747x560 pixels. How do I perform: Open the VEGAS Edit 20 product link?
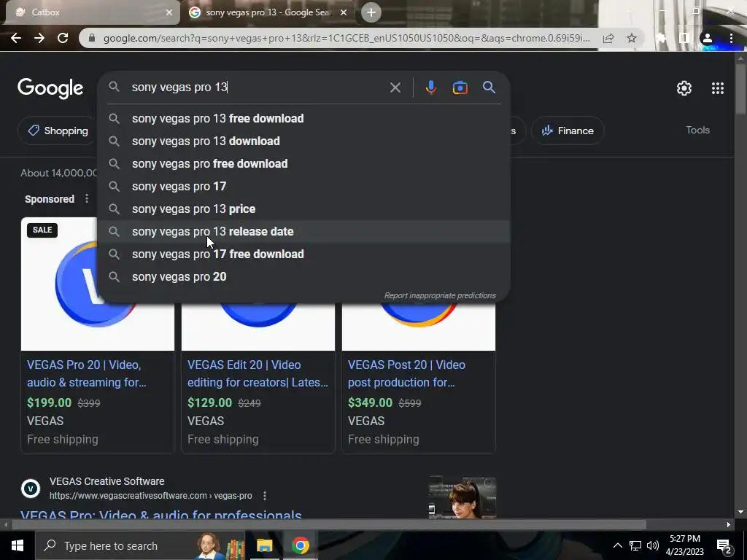tap(258, 373)
